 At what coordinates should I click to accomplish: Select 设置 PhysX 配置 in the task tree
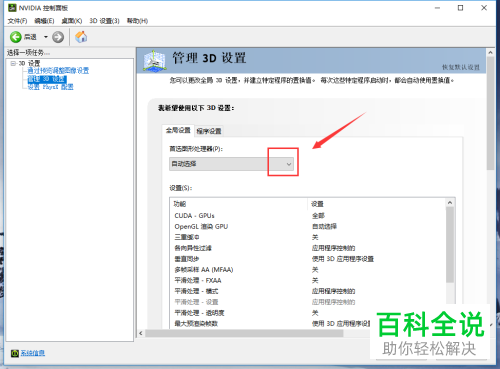tap(50, 87)
